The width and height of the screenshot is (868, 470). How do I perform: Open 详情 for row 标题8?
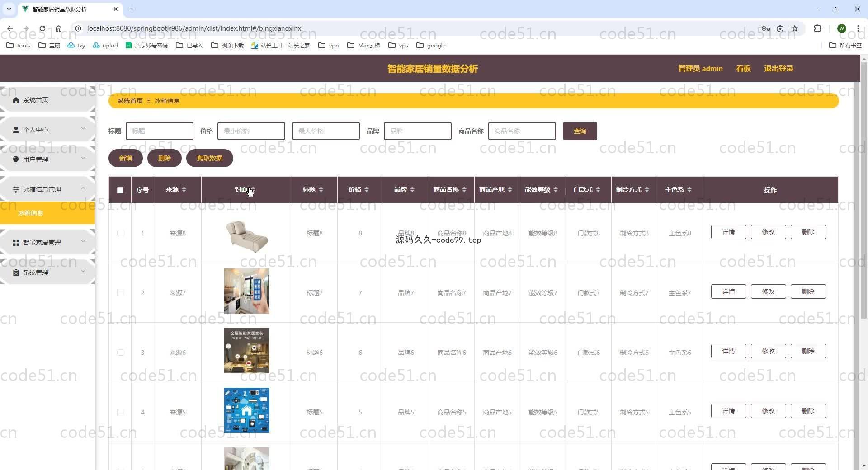click(x=728, y=232)
